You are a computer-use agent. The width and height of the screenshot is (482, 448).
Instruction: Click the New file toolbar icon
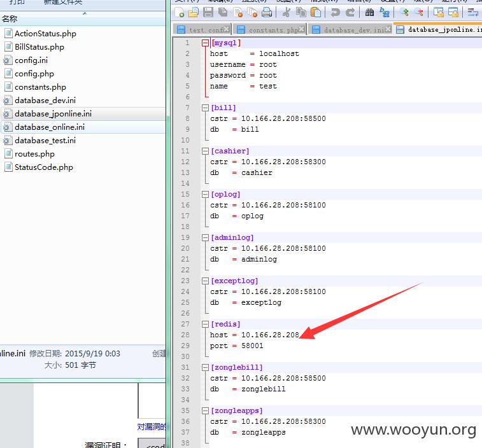tap(179, 12)
